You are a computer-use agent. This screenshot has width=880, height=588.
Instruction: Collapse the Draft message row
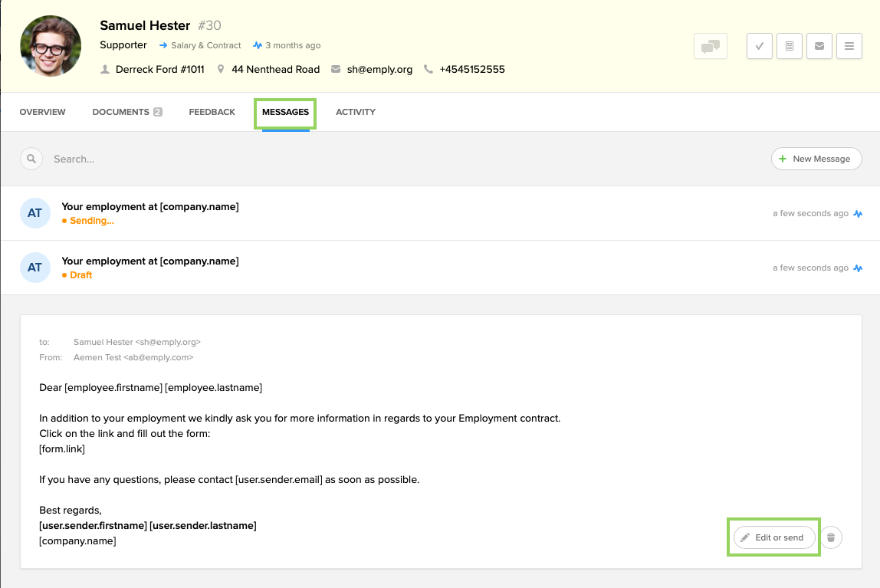click(150, 268)
